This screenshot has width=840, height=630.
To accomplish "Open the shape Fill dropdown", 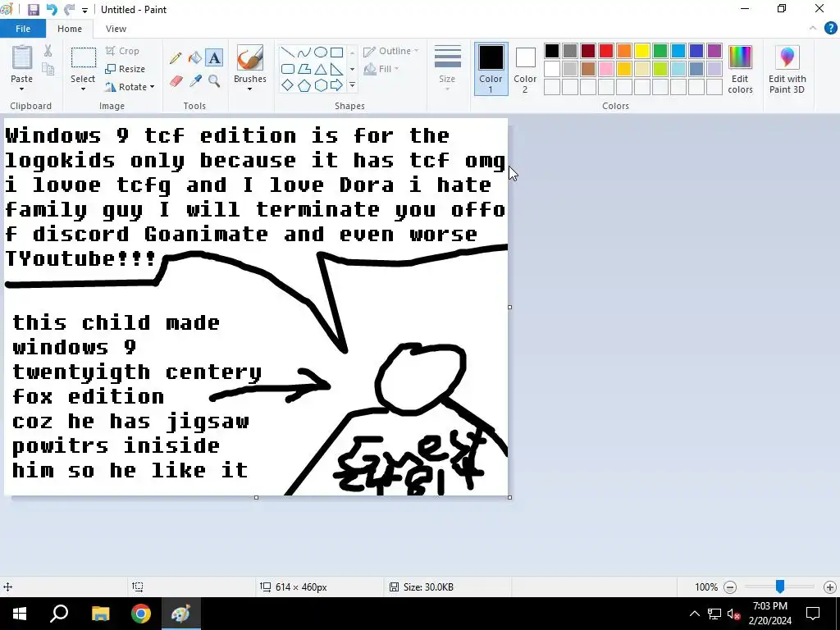I will tap(381, 69).
